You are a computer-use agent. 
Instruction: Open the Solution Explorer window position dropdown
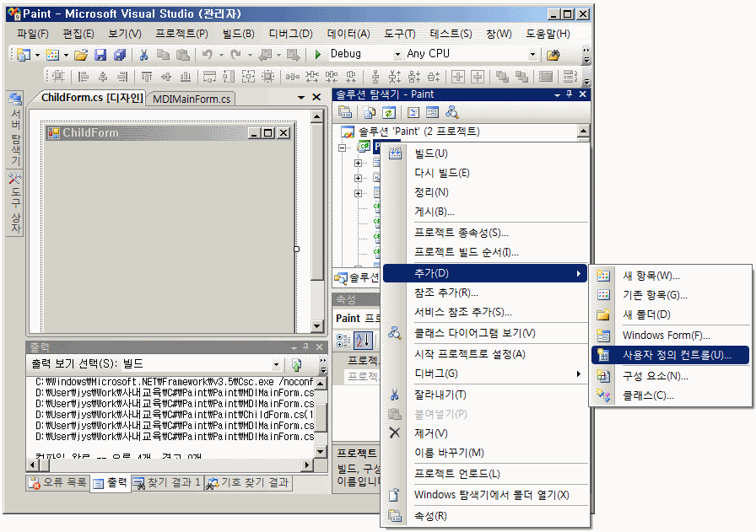tap(558, 95)
